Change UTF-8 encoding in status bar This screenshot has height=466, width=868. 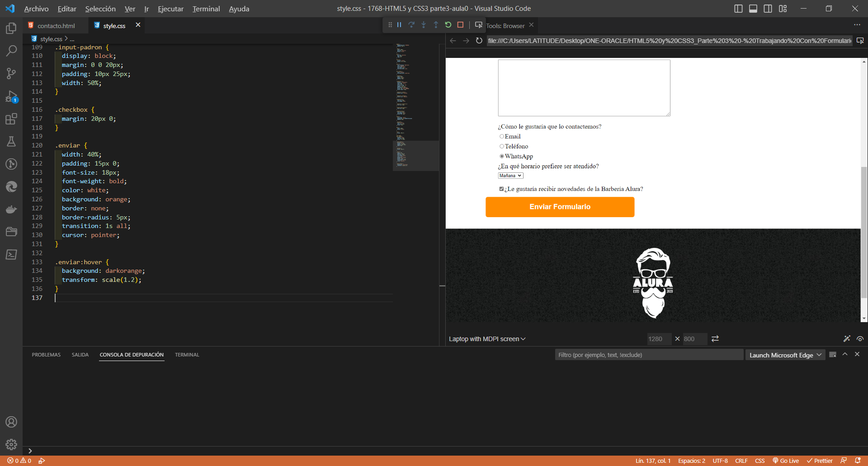[720, 461]
